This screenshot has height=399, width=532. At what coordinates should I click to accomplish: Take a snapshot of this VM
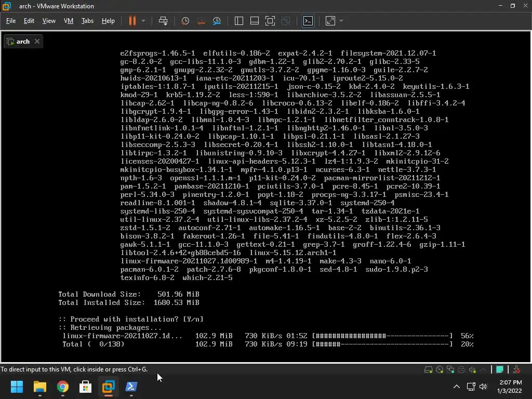tap(185, 21)
